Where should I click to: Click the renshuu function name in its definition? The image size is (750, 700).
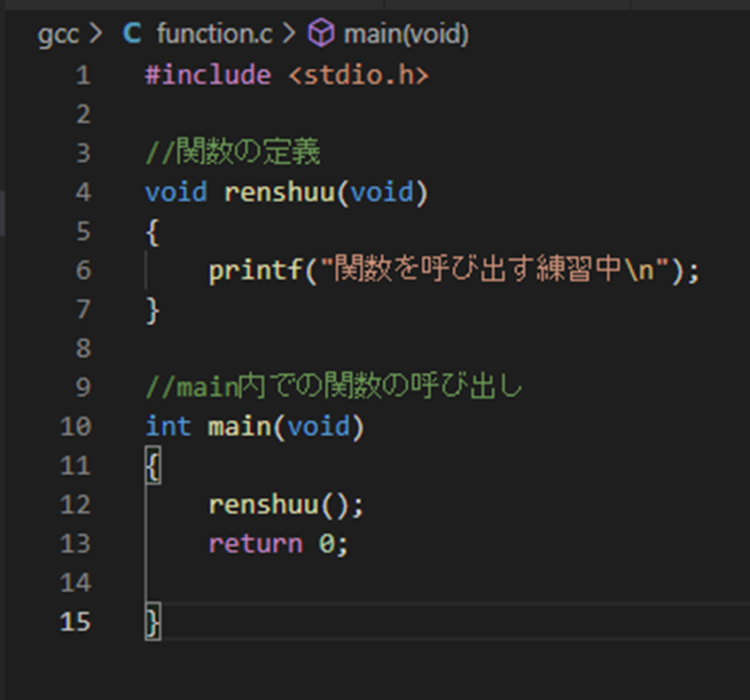279,192
